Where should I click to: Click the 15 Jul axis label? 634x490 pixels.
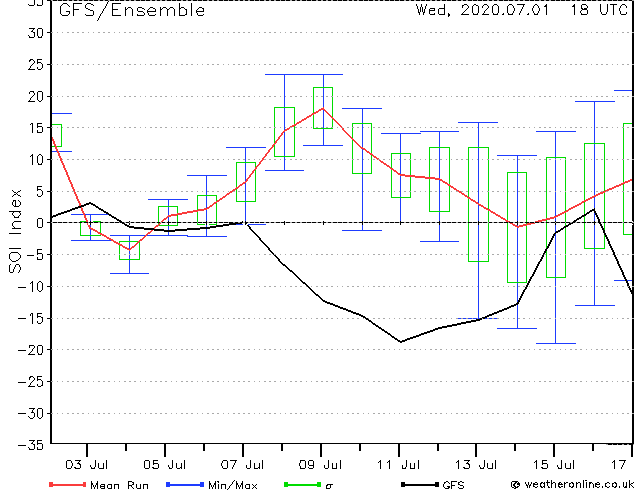coord(554,465)
